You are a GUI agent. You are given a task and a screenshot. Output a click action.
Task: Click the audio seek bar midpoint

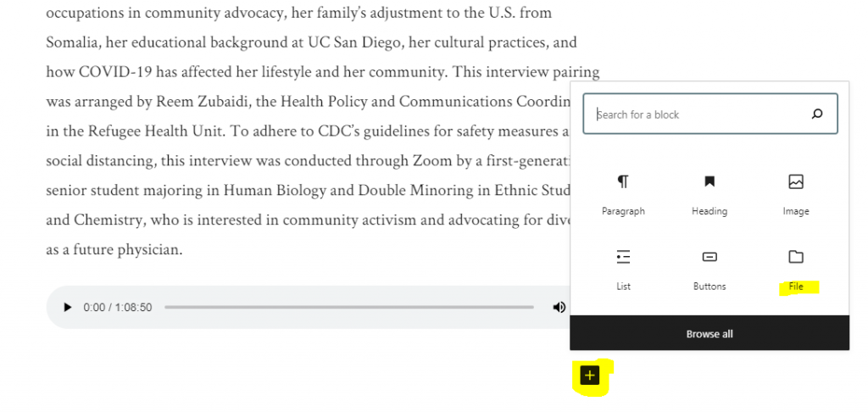348,308
